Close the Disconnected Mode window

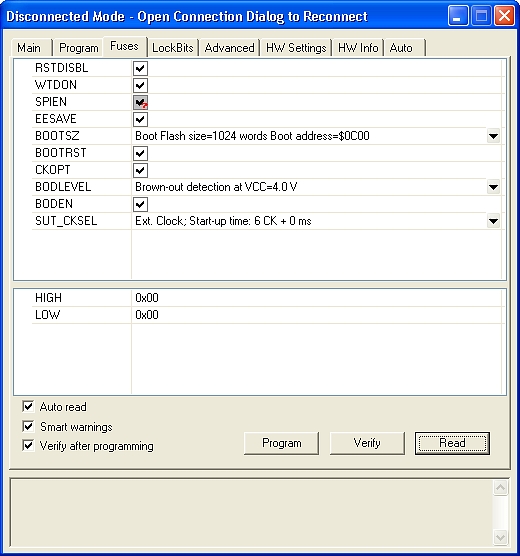505,16
